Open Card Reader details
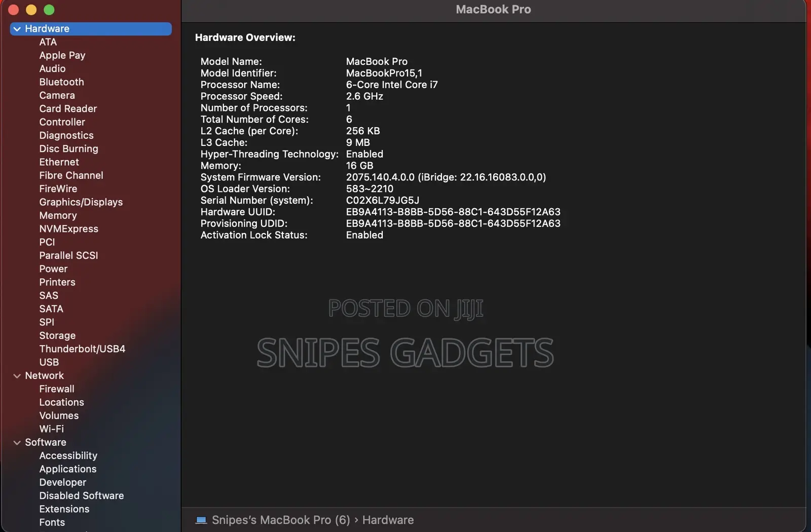811x532 pixels. point(68,108)
